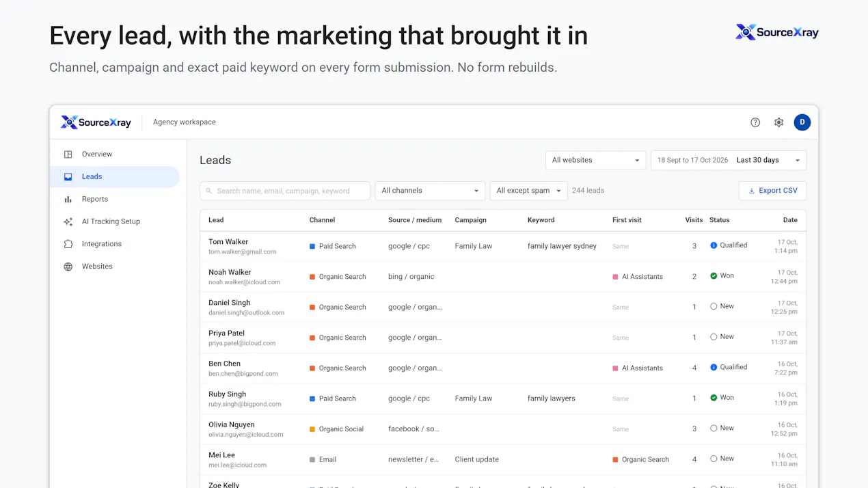Image resolution: width=868 pixels, height=488 pixels.
Task: Click "bing / organic" source cell
Action: point(411,277)
